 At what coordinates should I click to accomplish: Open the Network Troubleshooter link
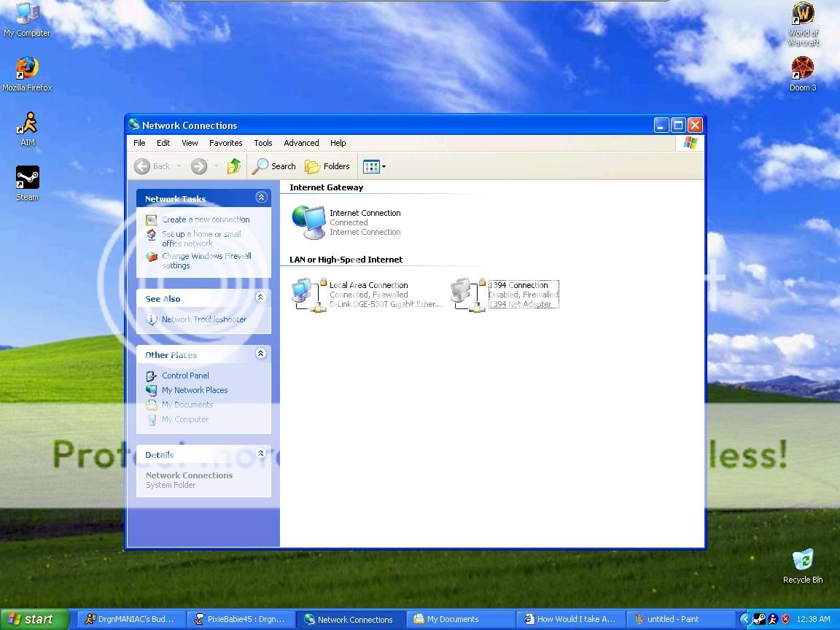(204, 319)
